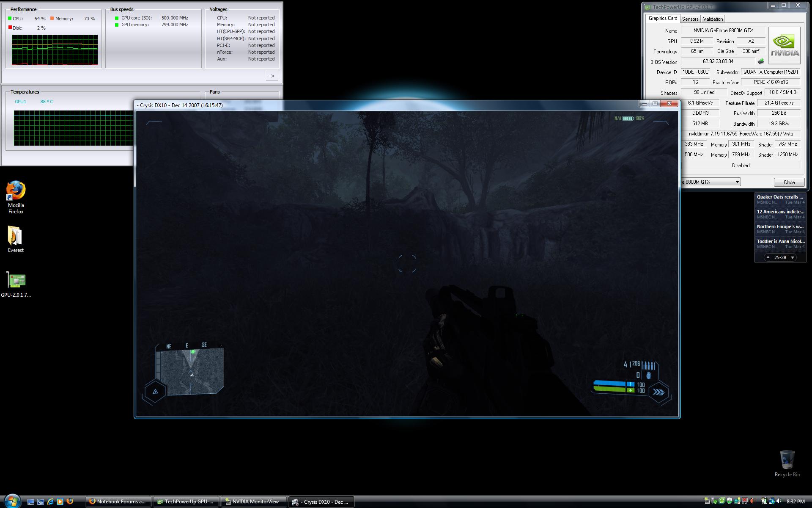Toggle the GPU core (3D) legend square
The height and width of the screenshot is (508, 812).
tap(117, 18)
